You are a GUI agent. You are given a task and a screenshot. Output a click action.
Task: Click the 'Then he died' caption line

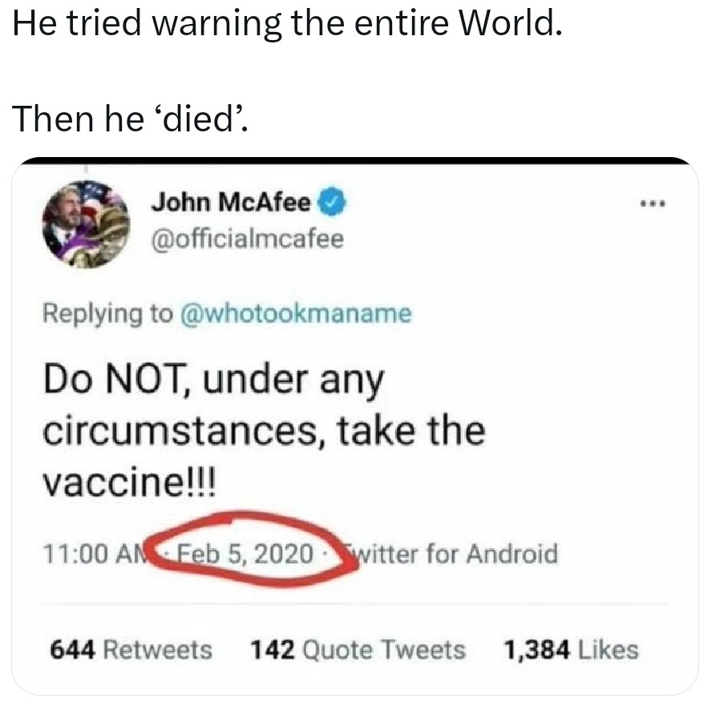pos(131,120)
